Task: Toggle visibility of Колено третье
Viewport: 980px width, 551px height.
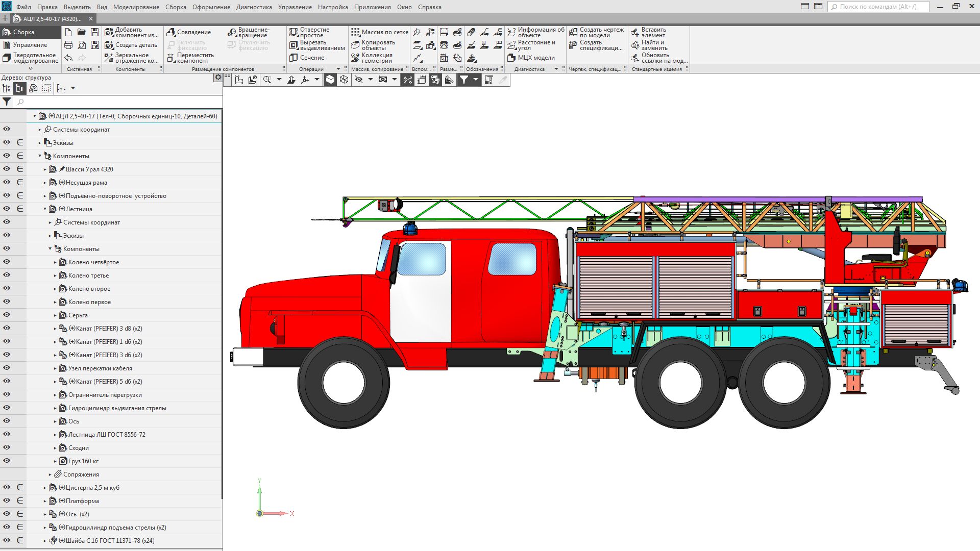Action: 7,275
